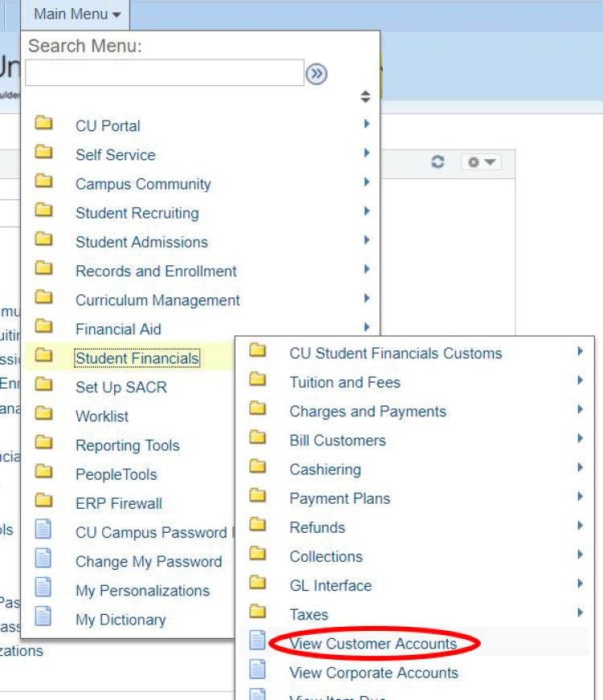
Task: Click the Student Financials folder icon
Action: (x=43, y=354)
